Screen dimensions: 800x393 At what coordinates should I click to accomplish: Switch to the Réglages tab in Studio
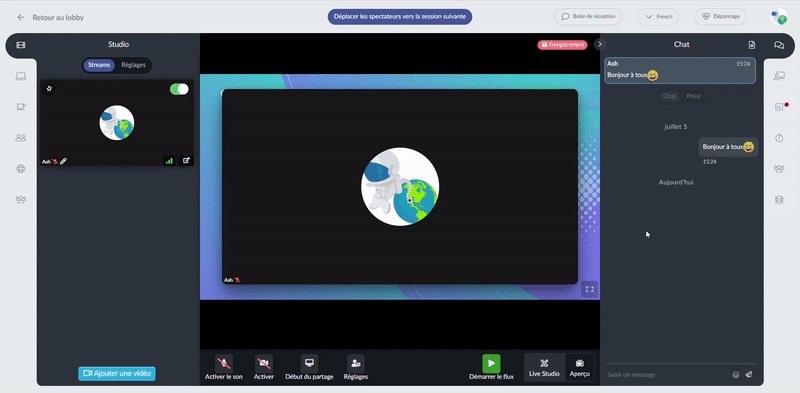coord(133,65)
